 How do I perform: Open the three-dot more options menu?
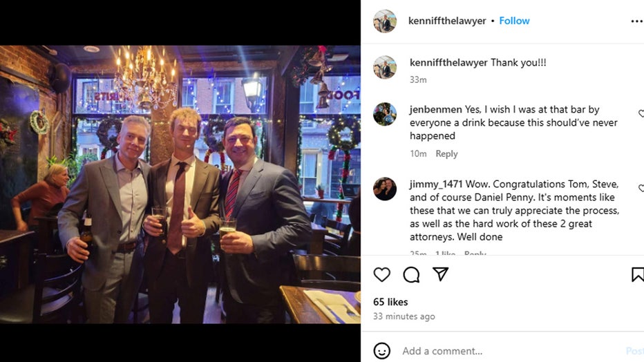coord(637,21)
